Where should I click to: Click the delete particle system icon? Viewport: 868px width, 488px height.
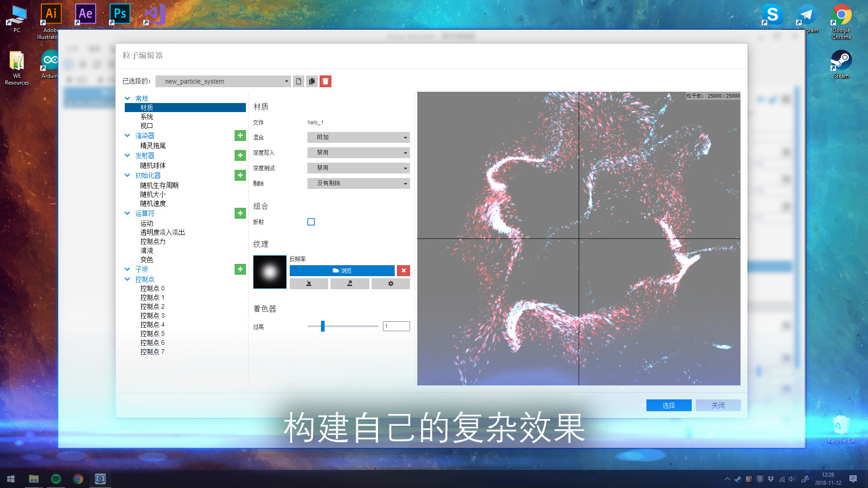325,81
